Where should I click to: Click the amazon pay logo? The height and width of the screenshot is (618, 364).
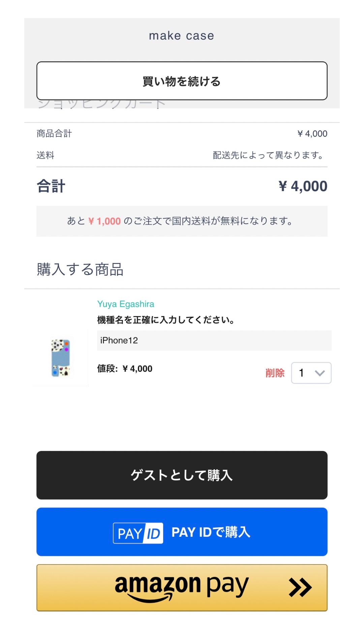tap(182, 587)
